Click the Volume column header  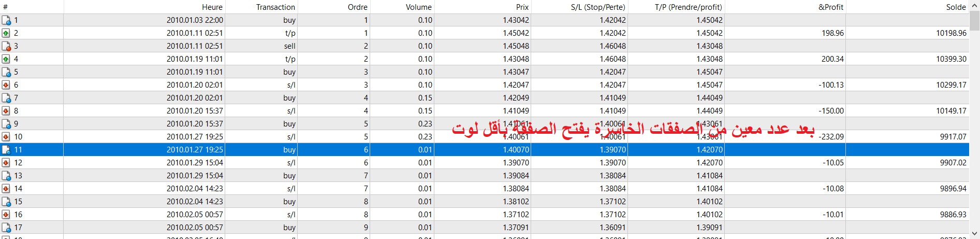[418, 7]
